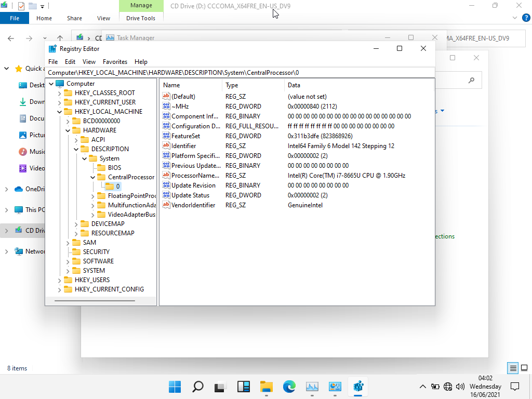Expand the ACPI key
Screen dimensions: 532x399
(x=76, y=140)
